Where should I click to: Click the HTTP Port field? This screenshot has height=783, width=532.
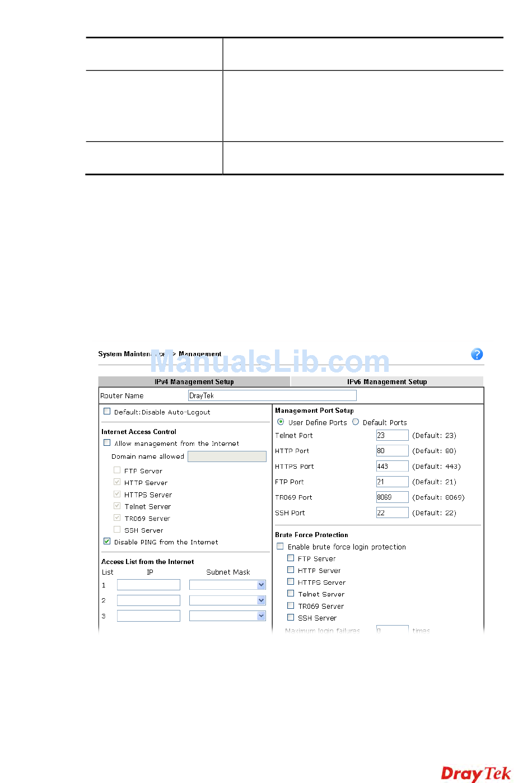(x=392, y=451)
